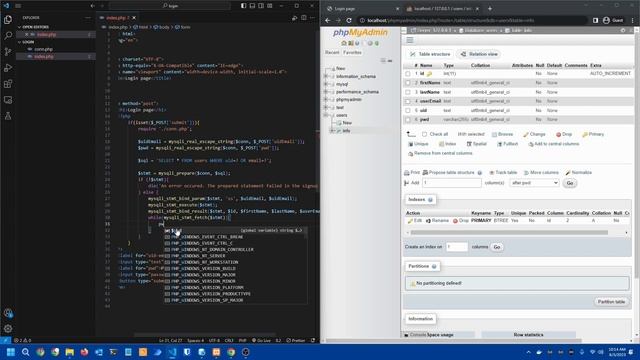
Task: Open the 'after pwd' column position dropdown
Action: [534, 183]
